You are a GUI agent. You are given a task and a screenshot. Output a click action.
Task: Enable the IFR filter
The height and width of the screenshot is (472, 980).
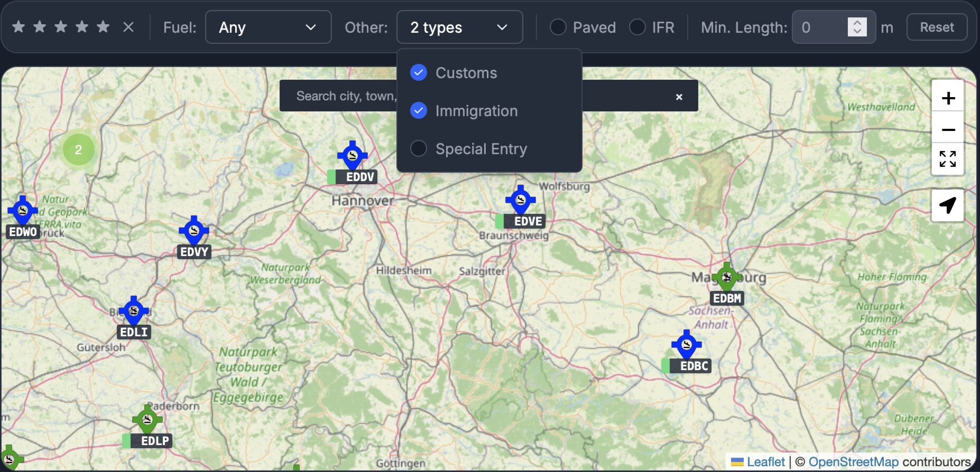[x=637, y=27]
